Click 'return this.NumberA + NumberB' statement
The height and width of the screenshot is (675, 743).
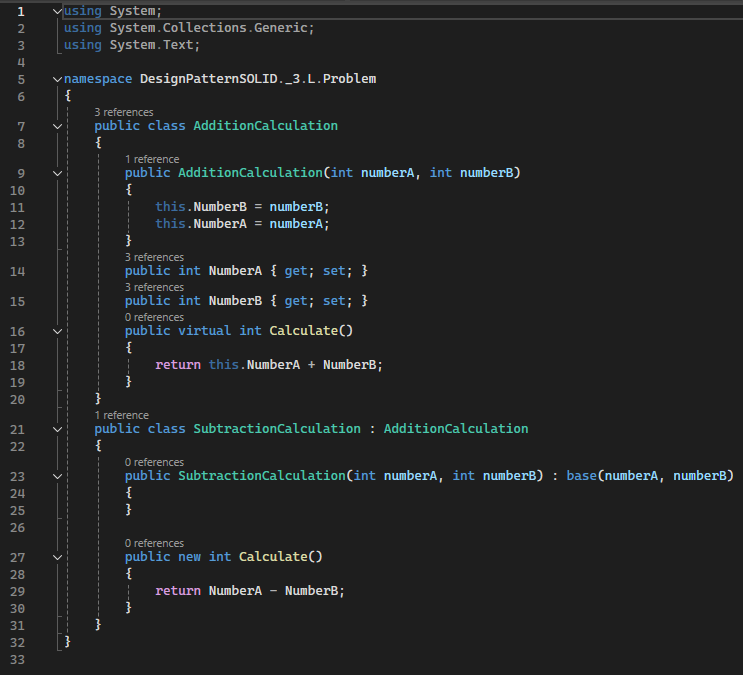269,365
